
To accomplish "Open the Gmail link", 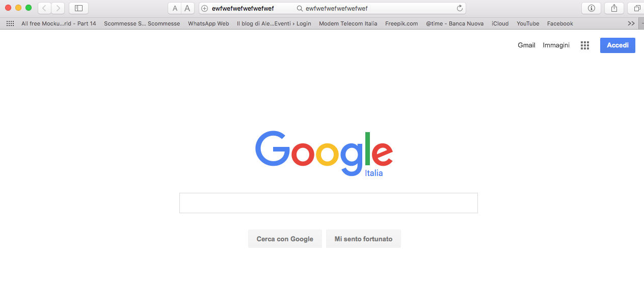I will coord(526,45).
